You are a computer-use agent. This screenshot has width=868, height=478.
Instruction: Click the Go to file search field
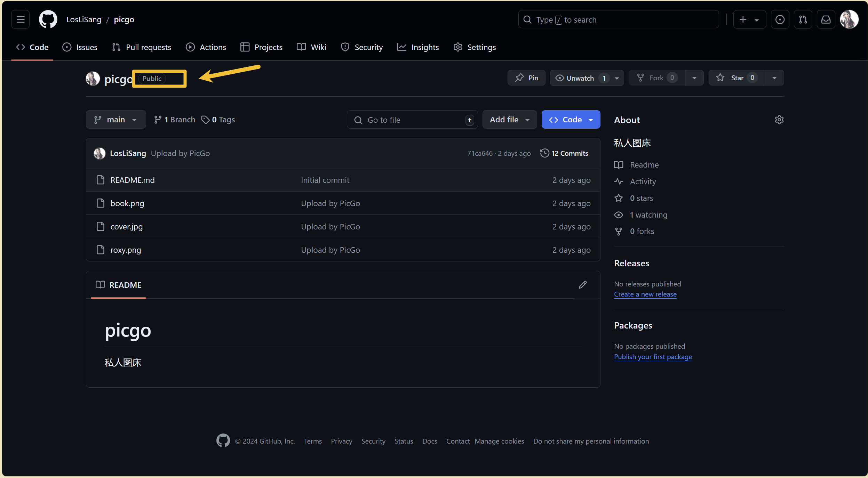click(412, 120)
